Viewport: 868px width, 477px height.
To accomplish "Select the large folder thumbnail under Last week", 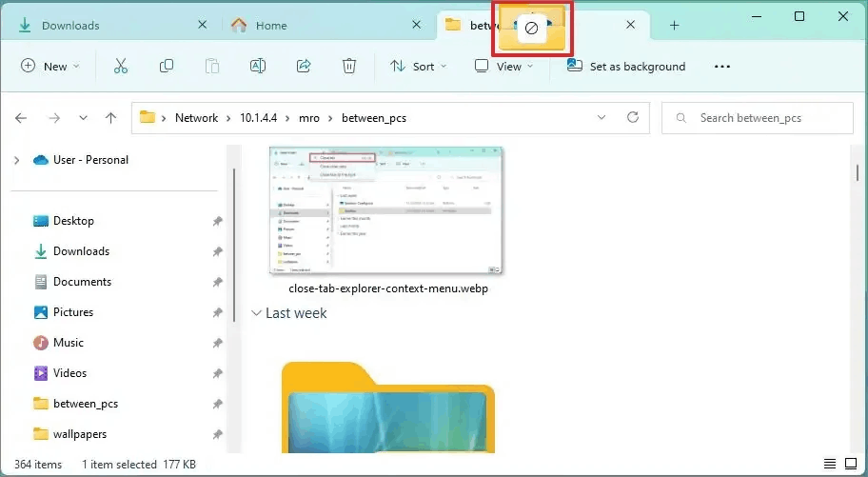I will click(388, 407).
